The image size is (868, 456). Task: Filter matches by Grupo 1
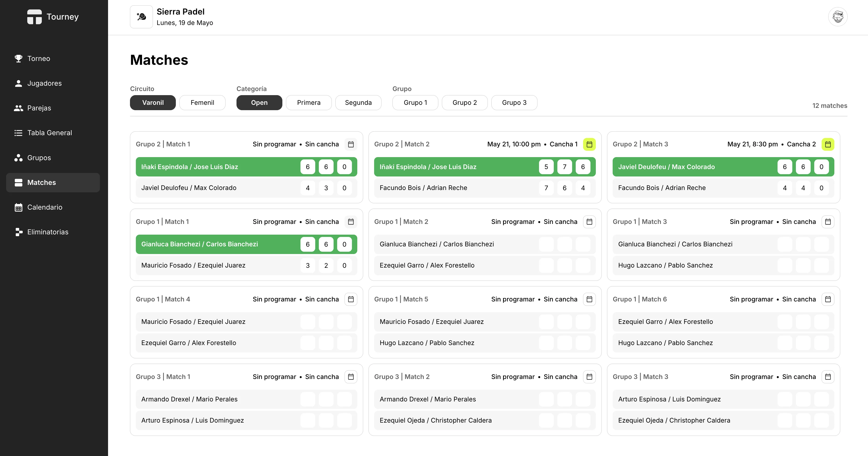tap(415, 103)
